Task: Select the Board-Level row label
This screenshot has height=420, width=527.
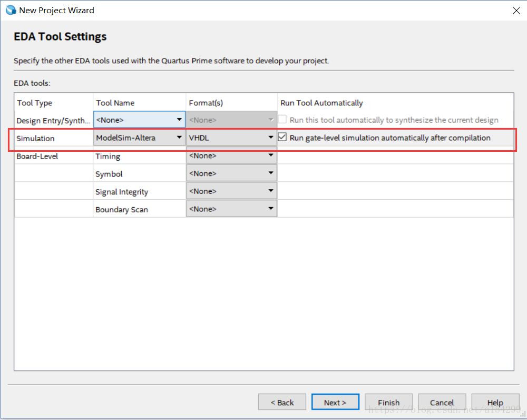Action: click(x=37, y=156)
